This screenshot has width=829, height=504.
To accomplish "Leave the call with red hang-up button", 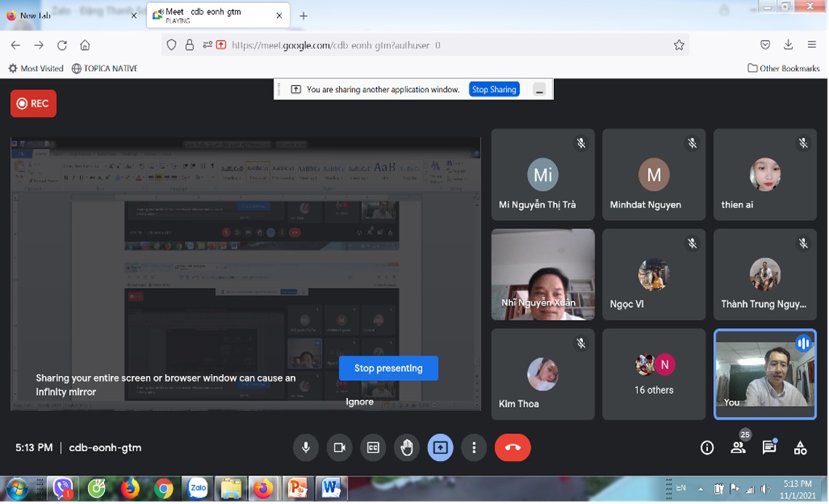I will [x=513, y=447].
